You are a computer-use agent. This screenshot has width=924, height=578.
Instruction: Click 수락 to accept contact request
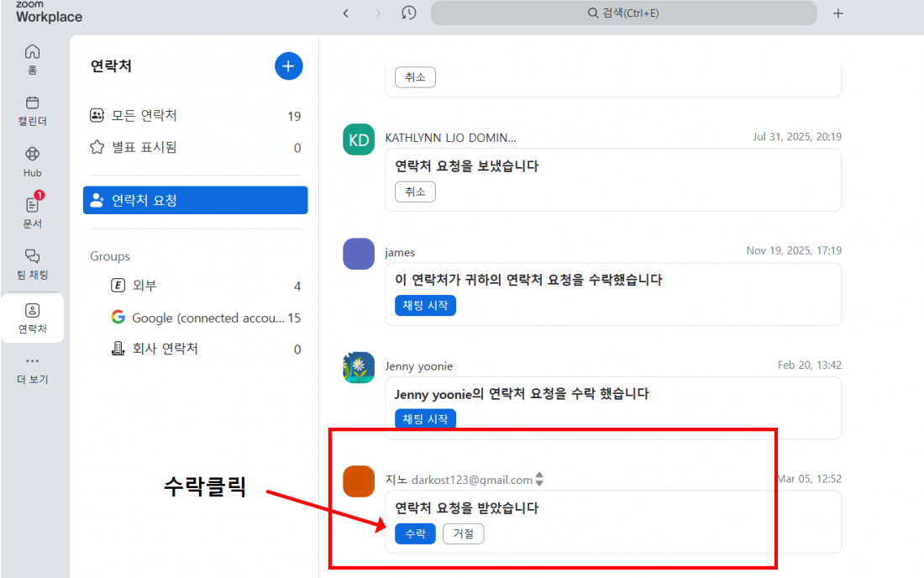click(x=415, y=533)
